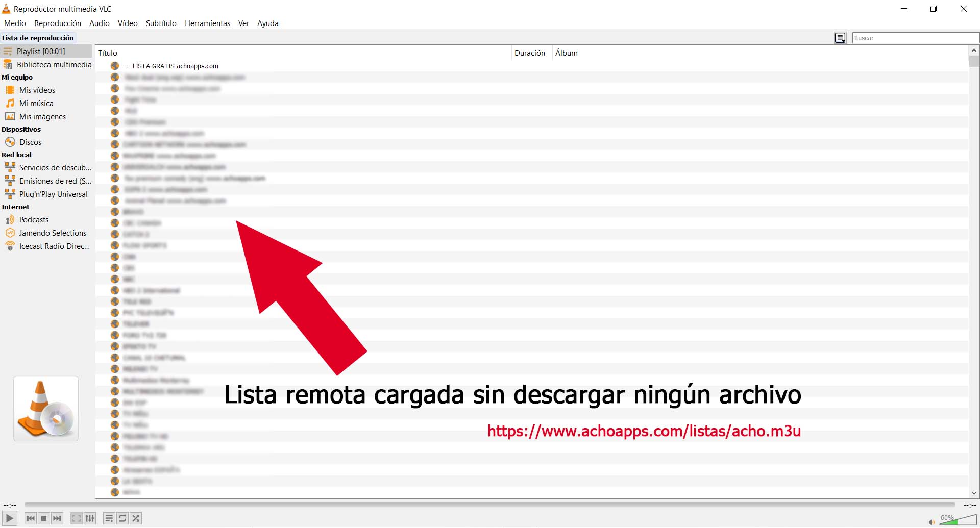Click the Mi música note icon

10,103
